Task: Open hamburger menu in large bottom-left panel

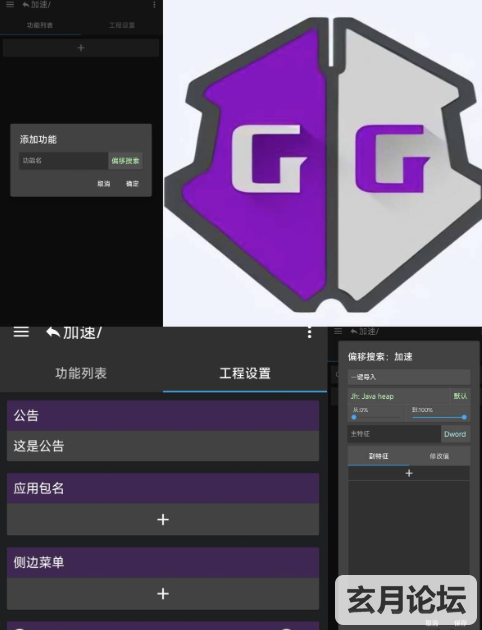Action: pos(21,332)
